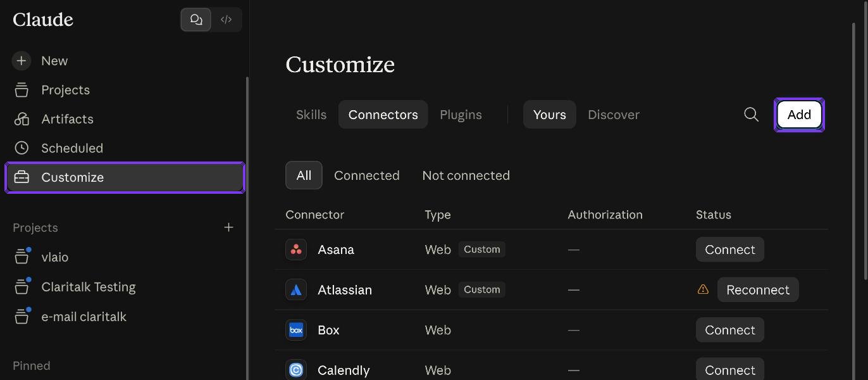Filter connectors by Not connected
This screenshot has height=380, width=868.
point(466,175)
